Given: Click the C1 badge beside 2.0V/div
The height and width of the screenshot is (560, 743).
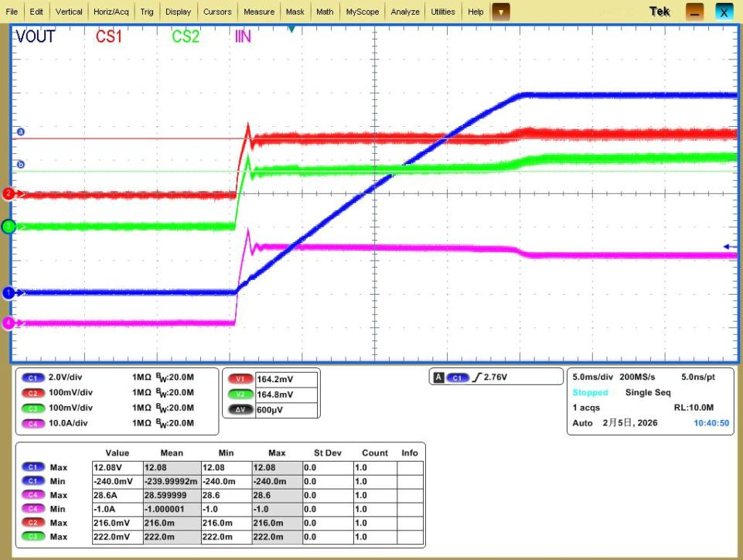Looking at the screenshot, I should pyautogui.click(x=32, y=378).
